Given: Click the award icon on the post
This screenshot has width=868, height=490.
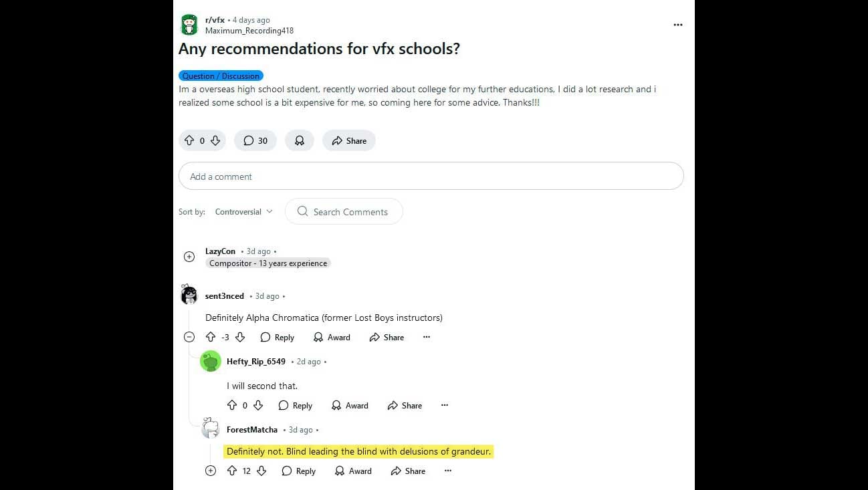Looking at the screenshot, I should [300, 140].
